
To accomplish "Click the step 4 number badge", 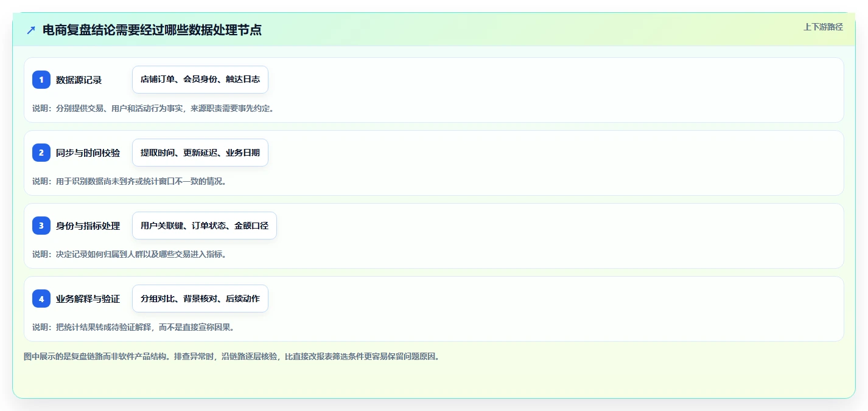I will 41,299.
